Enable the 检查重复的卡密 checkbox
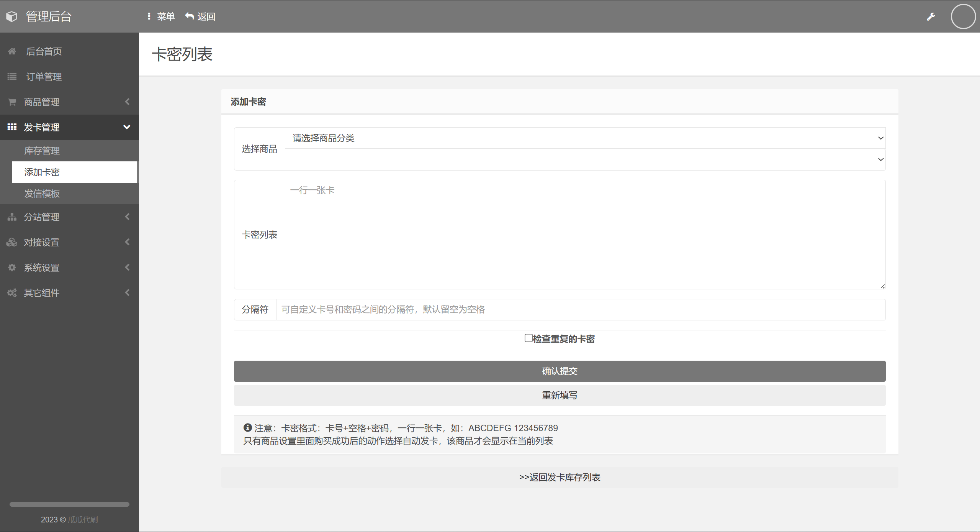 click(x=528, y=338)
